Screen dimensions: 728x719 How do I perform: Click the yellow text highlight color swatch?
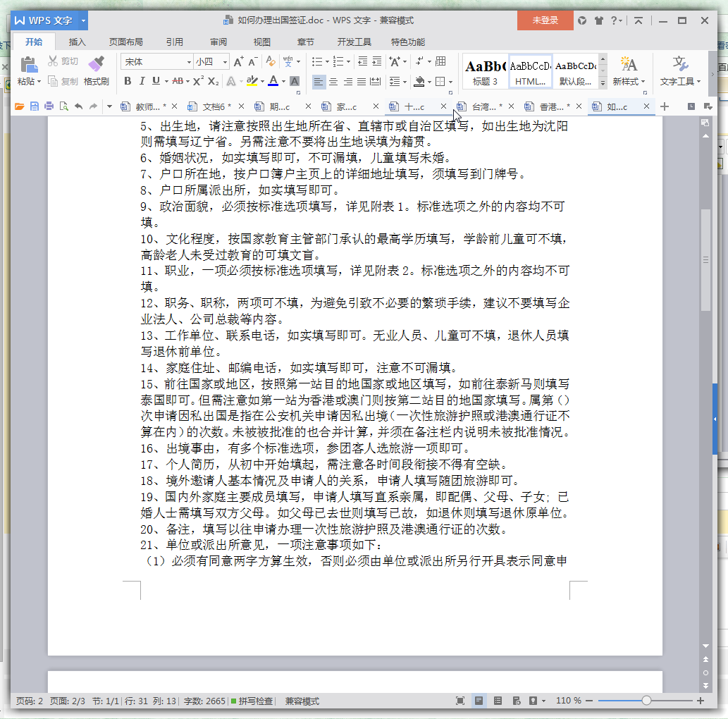pyautogui.click(x=252, y=81)
